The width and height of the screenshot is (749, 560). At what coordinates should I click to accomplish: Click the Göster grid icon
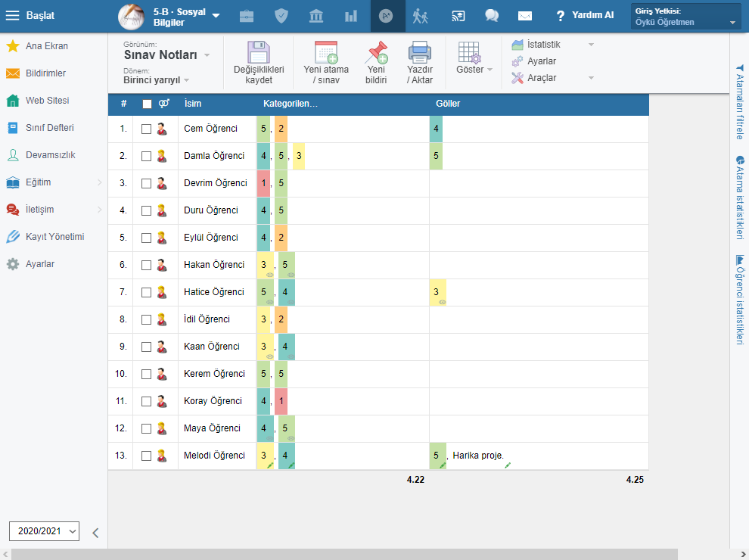click(x=470, y=52)
